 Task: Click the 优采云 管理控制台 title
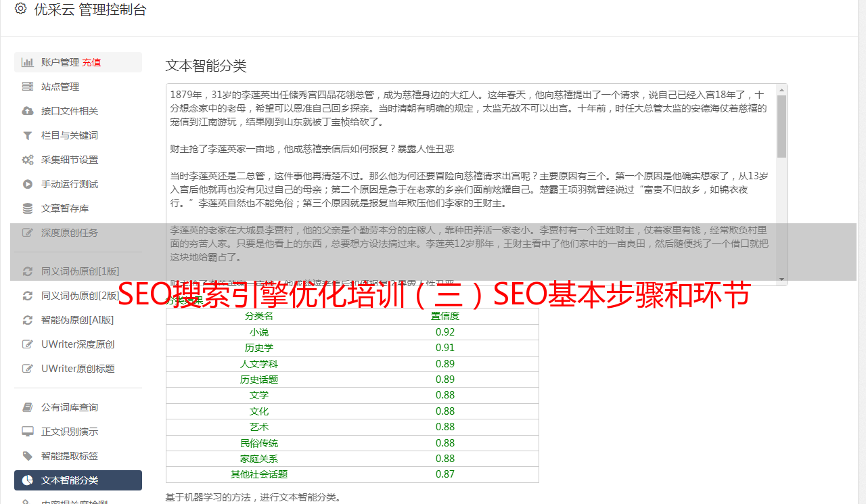(90, 9)
